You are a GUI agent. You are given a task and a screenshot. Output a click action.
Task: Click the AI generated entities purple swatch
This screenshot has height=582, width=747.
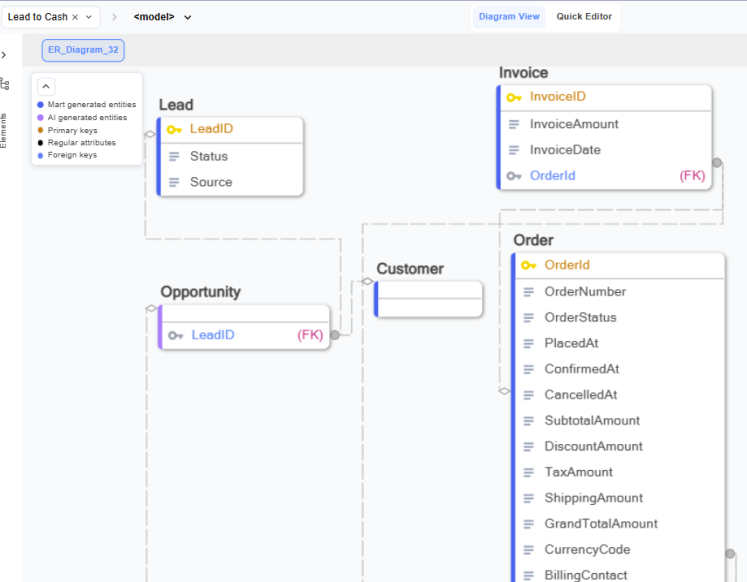point(40,118)
